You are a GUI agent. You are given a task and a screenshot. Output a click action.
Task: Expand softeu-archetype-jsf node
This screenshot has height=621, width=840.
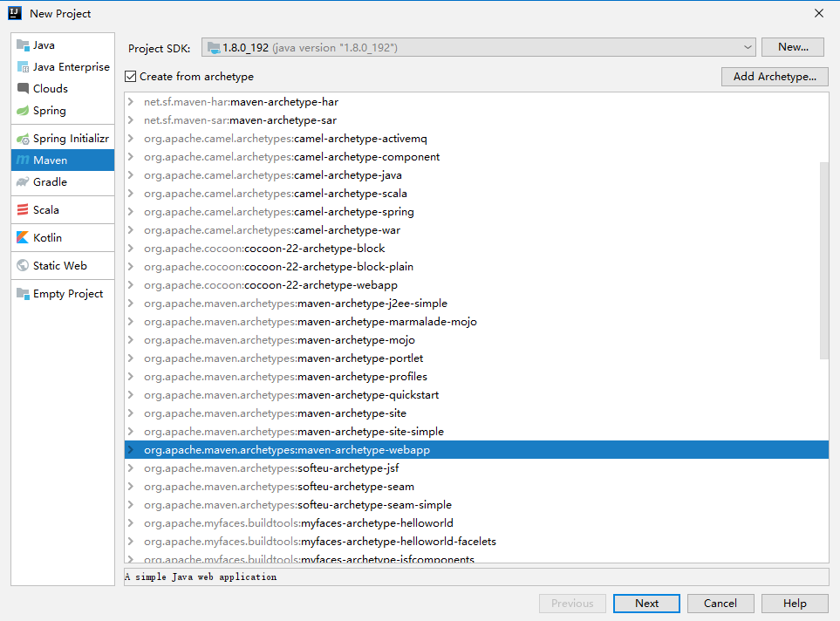131,467
